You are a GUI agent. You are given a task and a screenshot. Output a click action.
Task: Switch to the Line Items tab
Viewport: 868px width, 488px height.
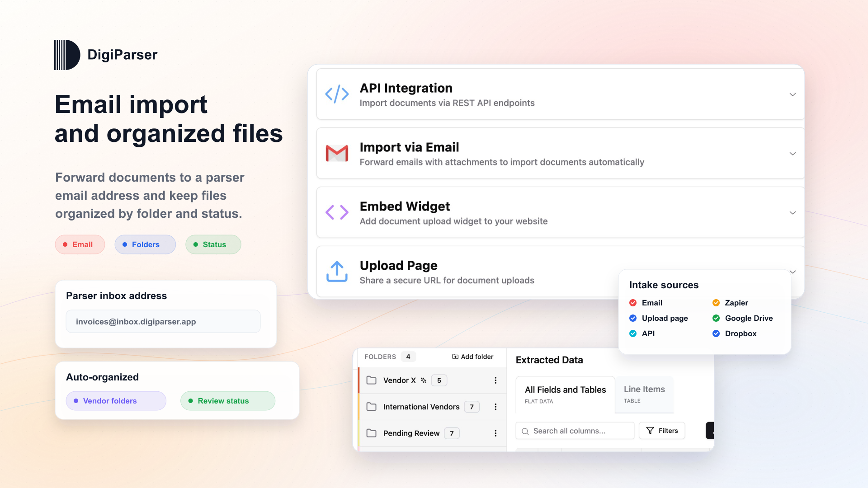(x=644, y=394)
